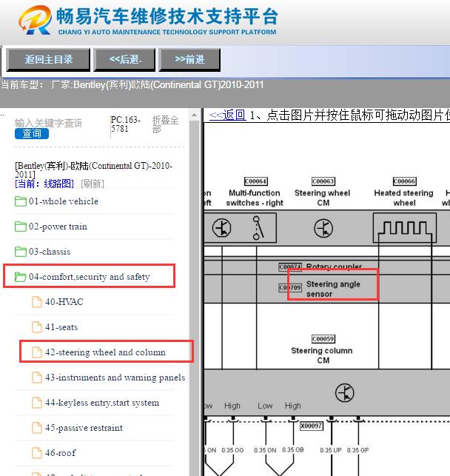450x476 pixels.
Task: Click transistor symbol in Steering column CM band
Action: (345, 393)
